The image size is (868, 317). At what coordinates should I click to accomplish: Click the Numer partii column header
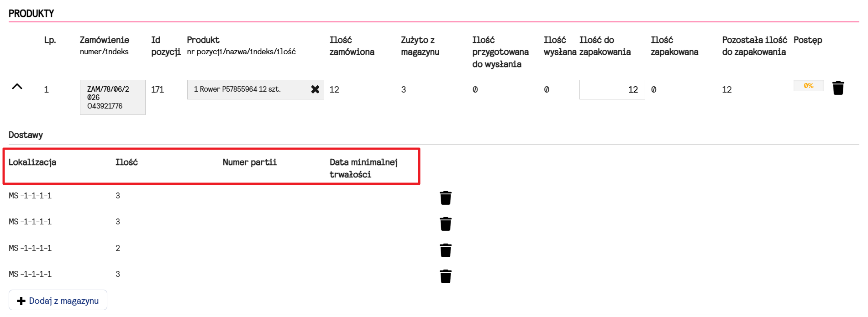click(x=250, y=162)
